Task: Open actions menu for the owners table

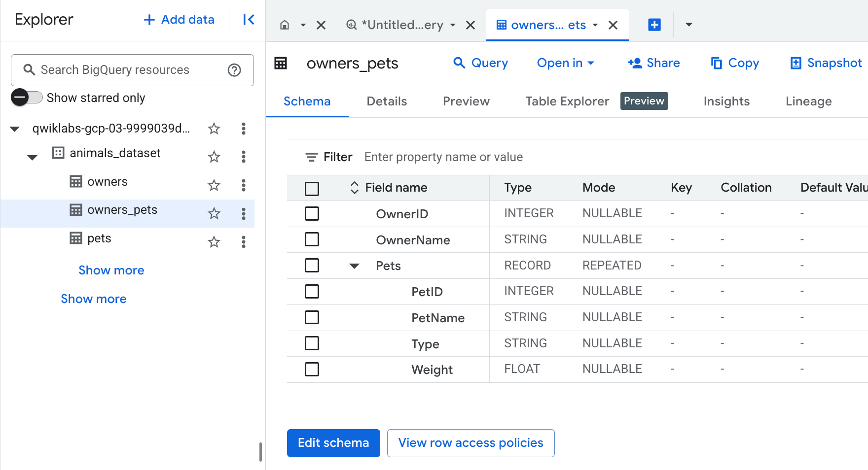Action: click(x=243, y=185)
